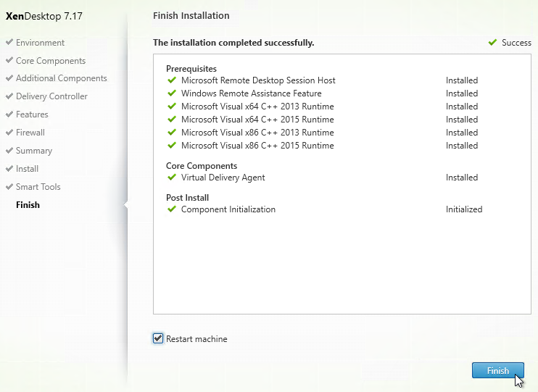
Task: Go to the Summary step
Action: tap(34, 151)
